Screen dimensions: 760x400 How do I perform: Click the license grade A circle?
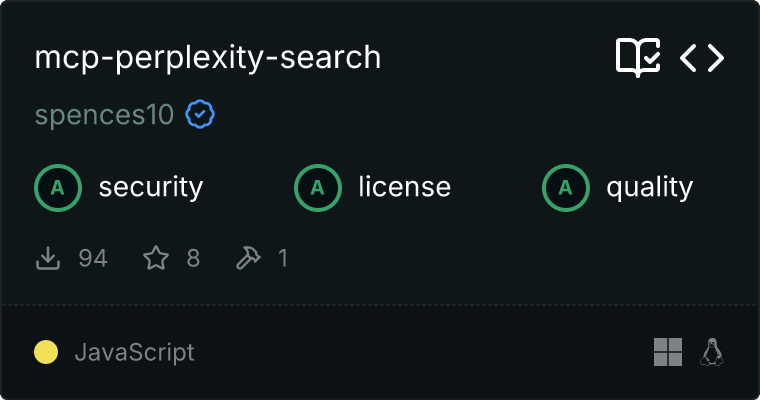click(317, 188)
